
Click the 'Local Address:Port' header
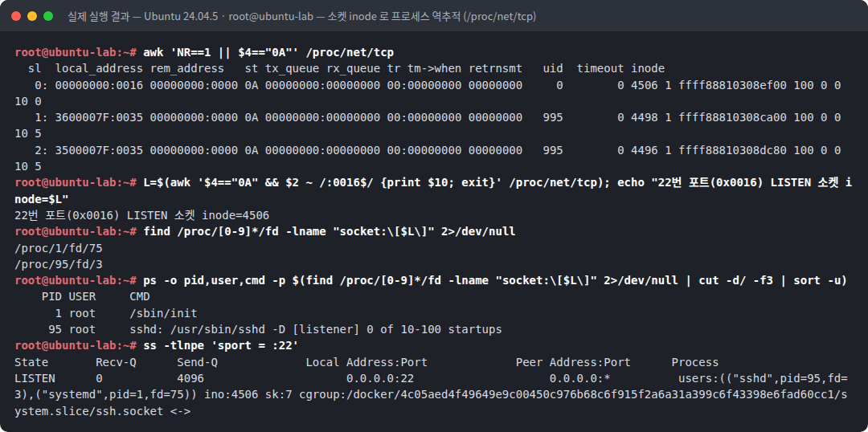click(366, 362)
